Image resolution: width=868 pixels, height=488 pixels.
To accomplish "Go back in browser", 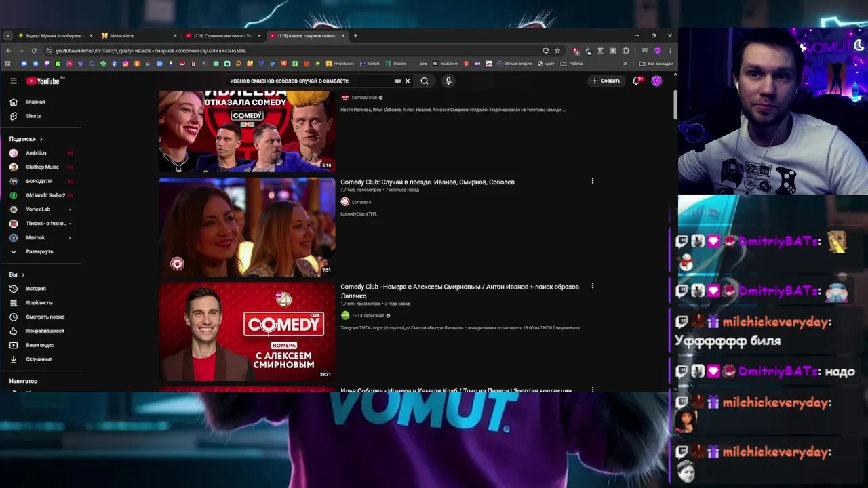I will [8, 51].
